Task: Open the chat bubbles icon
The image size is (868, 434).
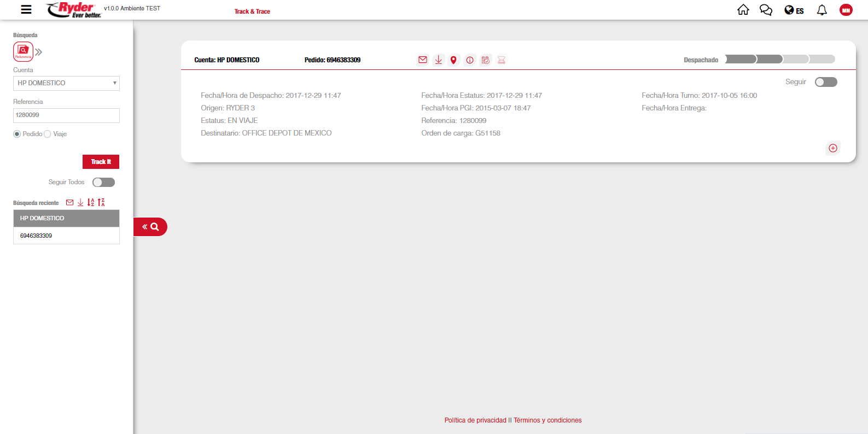Action: click(x=766, y=10)
